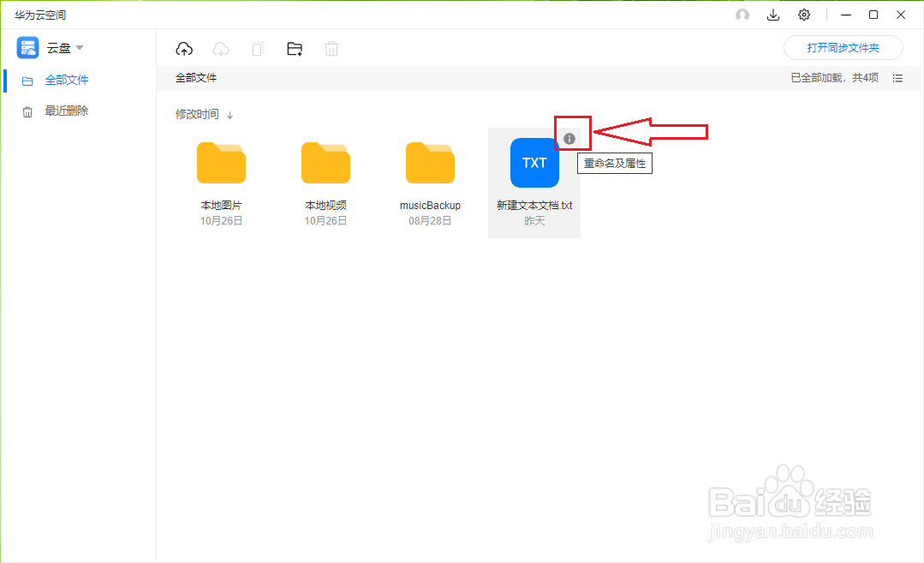
Task: Click the 打开同步文件夹 button
Action: [843, 47]
